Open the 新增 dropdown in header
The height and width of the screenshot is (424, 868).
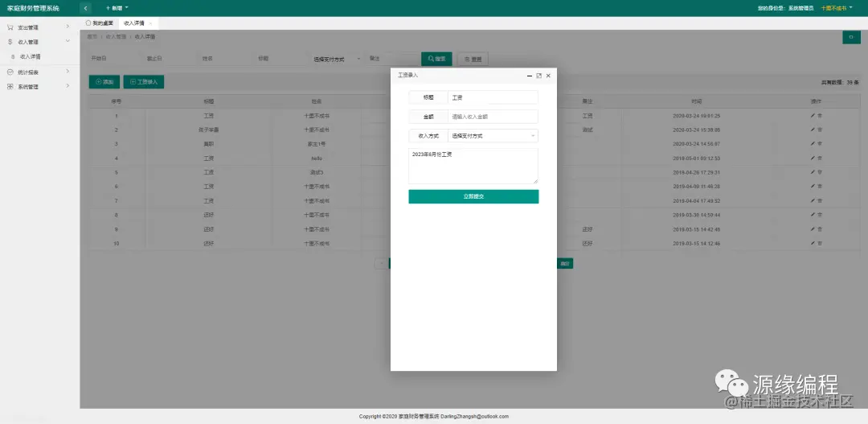[x=117, y=8]
